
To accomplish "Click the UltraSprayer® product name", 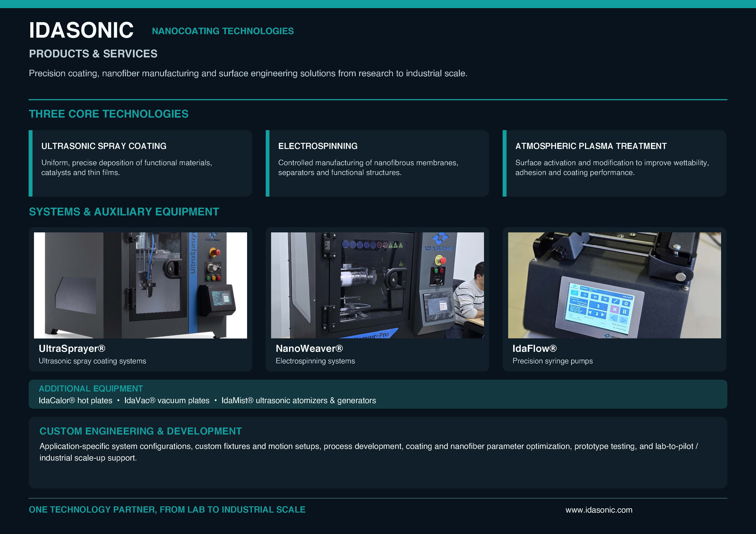I will [x=72, y=348].
